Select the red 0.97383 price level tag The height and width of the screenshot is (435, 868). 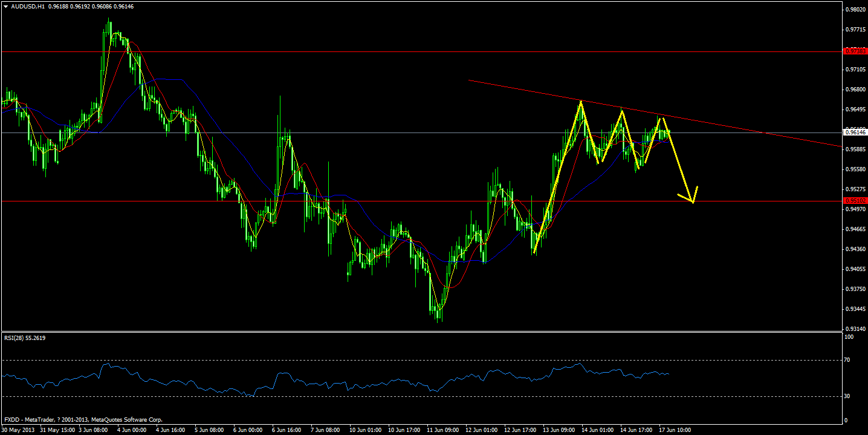click(x=854, y=51)
